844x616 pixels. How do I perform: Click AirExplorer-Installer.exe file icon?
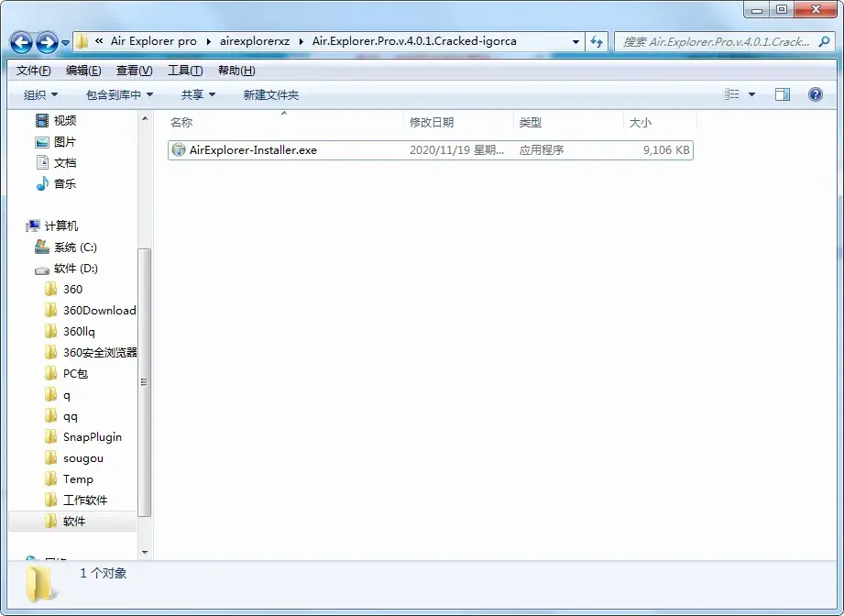178,150
